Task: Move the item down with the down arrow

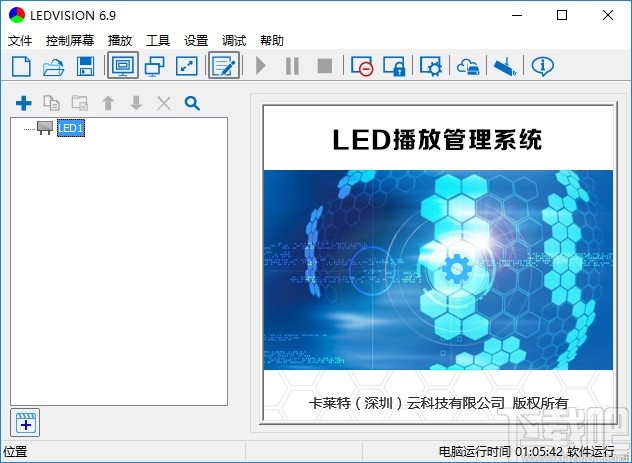Action: pyautogui.click(x=136, y=103)
